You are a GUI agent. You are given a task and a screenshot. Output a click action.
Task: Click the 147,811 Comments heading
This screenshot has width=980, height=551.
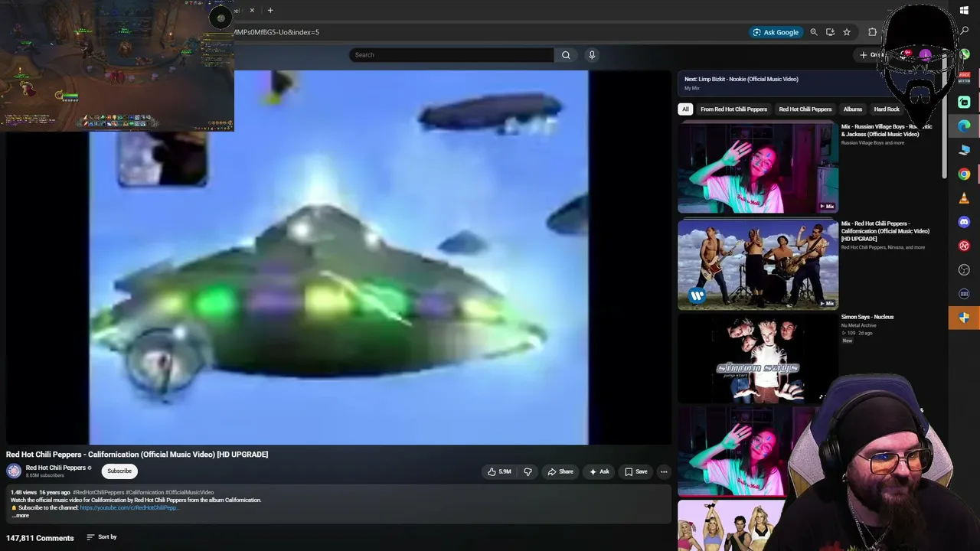pyautogui.click(x=40, y=538)
